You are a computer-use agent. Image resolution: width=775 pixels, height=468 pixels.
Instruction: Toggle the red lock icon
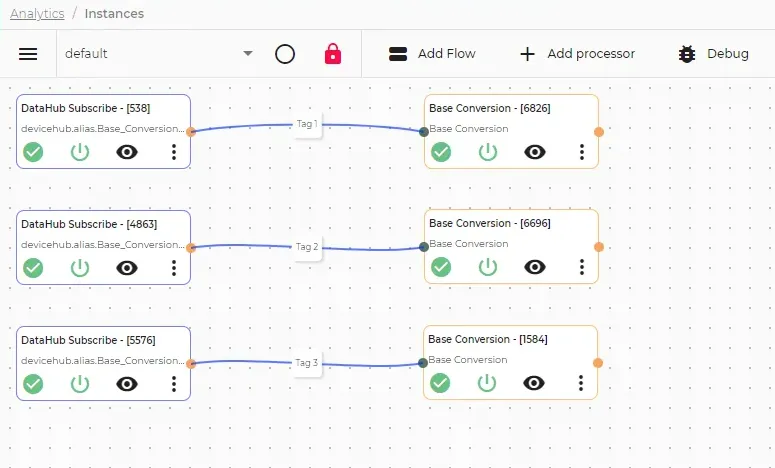[x=333, y=54]
